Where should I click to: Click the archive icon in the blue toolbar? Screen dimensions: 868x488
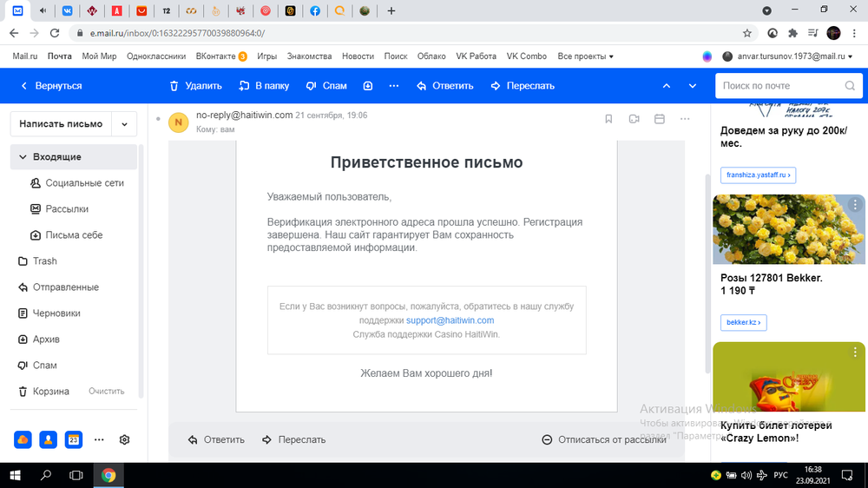pos(368,86)
